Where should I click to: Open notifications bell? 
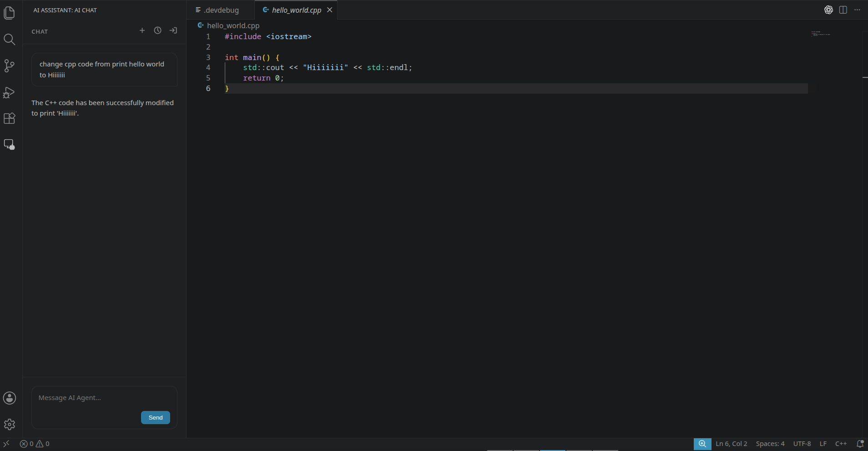[860, 444]
